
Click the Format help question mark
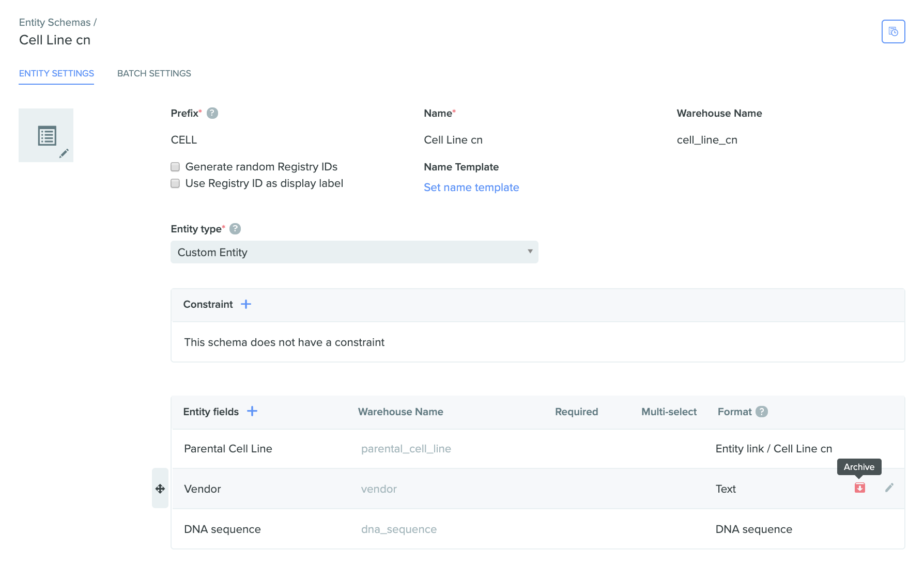tap(762, 412)
